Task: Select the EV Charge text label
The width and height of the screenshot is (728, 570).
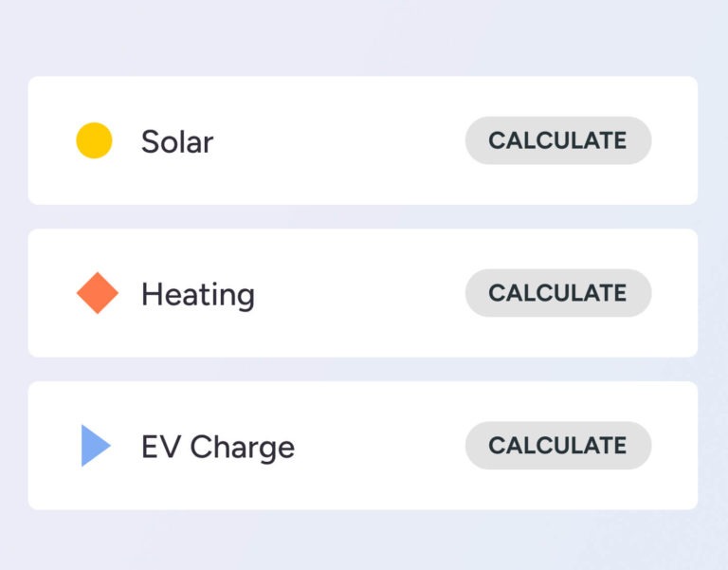Action: pyautogui.click(x=217, y=447)
